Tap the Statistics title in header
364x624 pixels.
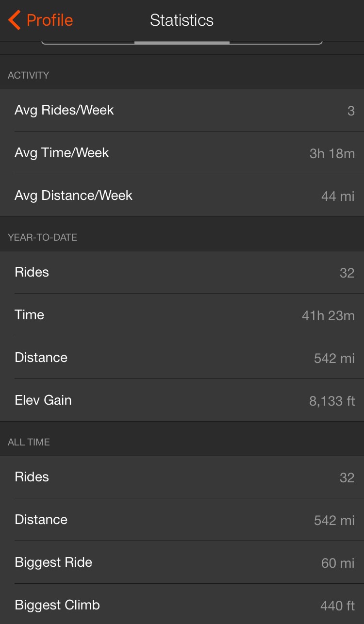pyautogui.click(x=182, y=20)
